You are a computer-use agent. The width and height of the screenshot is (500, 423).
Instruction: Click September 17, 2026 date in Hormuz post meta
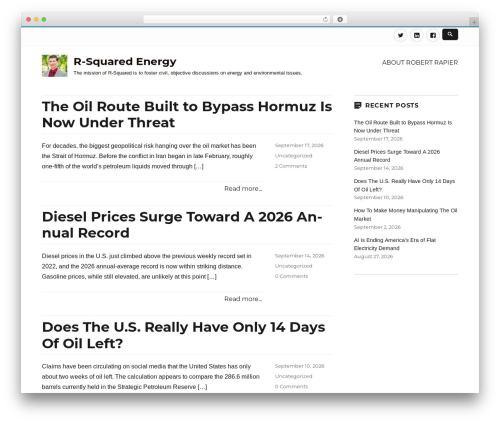(299, 145)
